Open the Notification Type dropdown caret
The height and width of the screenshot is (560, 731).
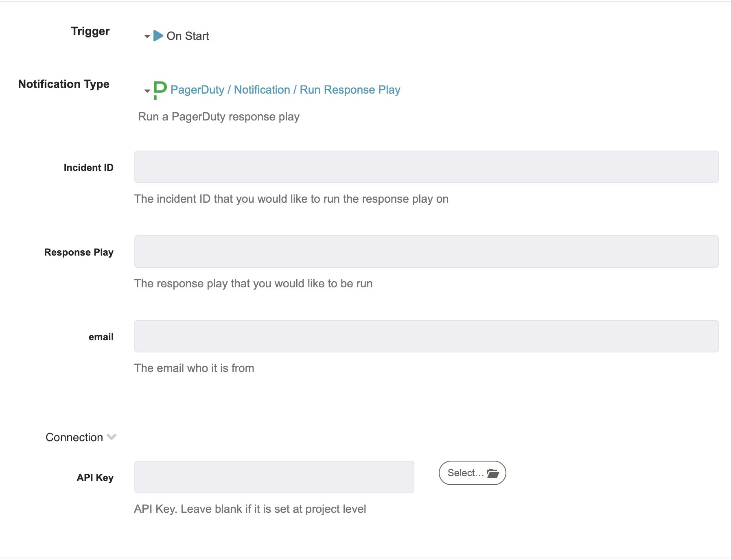click(x=147, y=91)
